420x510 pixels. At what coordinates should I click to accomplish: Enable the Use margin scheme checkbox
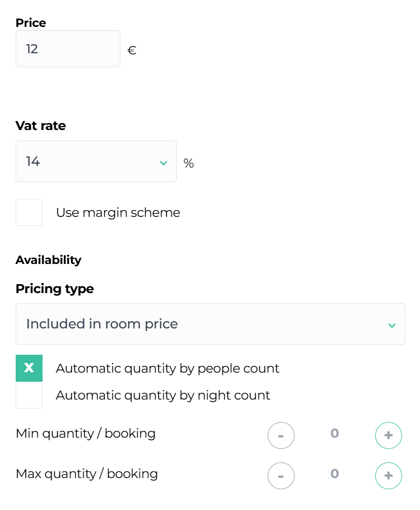[29, 212]
